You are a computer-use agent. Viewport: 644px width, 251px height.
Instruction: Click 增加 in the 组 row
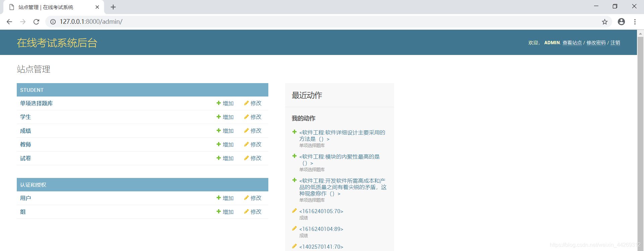(x=225, y=212)
